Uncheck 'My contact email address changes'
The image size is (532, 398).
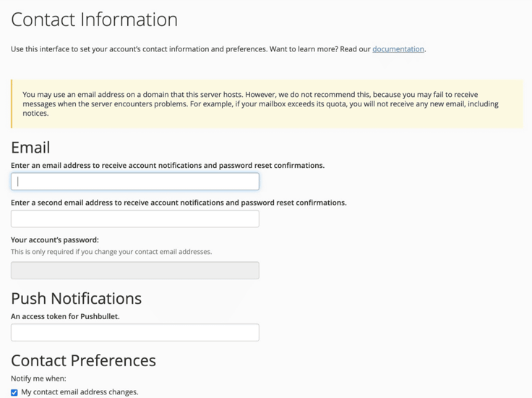point(14,392)
